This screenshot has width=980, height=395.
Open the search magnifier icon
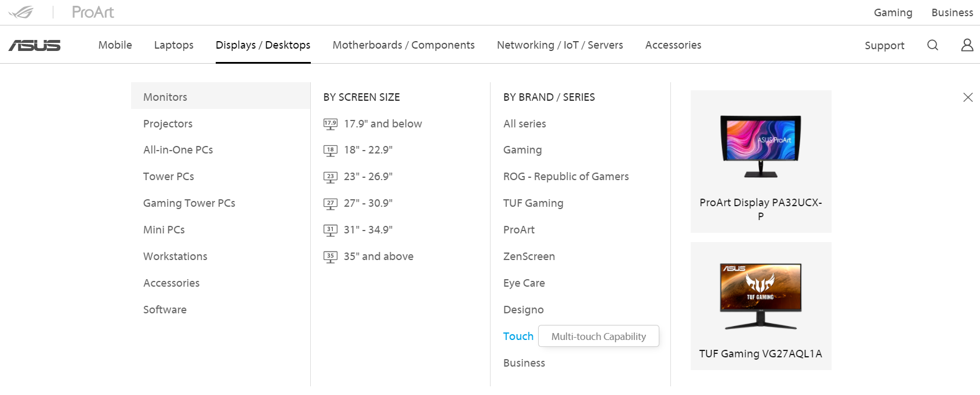tap(932, 45)
